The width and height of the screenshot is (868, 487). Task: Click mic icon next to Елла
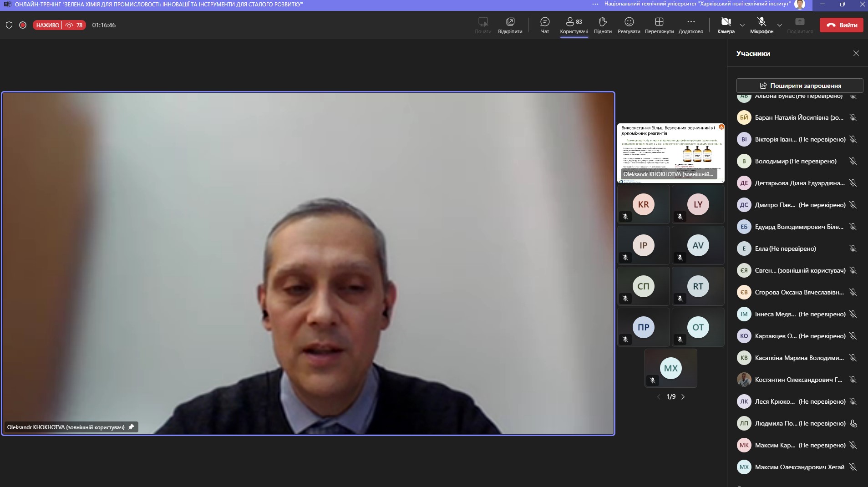(x=853, y=249)
